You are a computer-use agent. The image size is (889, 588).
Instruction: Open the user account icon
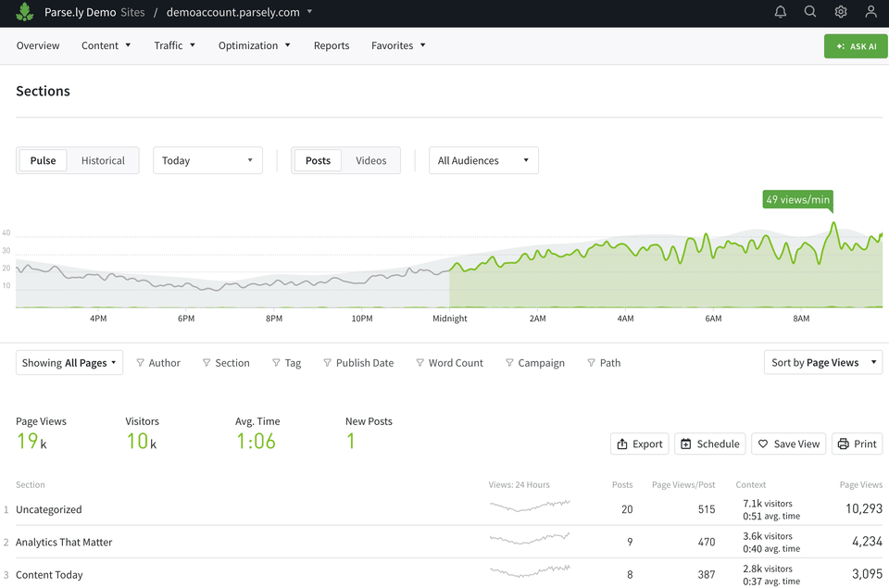click(870, 12)
